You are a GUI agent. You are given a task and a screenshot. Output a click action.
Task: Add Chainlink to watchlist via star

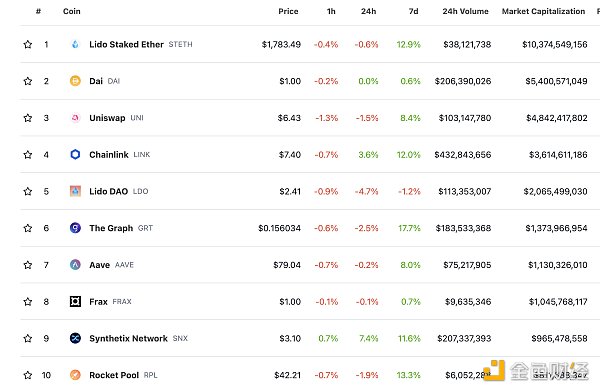point(28,155)
